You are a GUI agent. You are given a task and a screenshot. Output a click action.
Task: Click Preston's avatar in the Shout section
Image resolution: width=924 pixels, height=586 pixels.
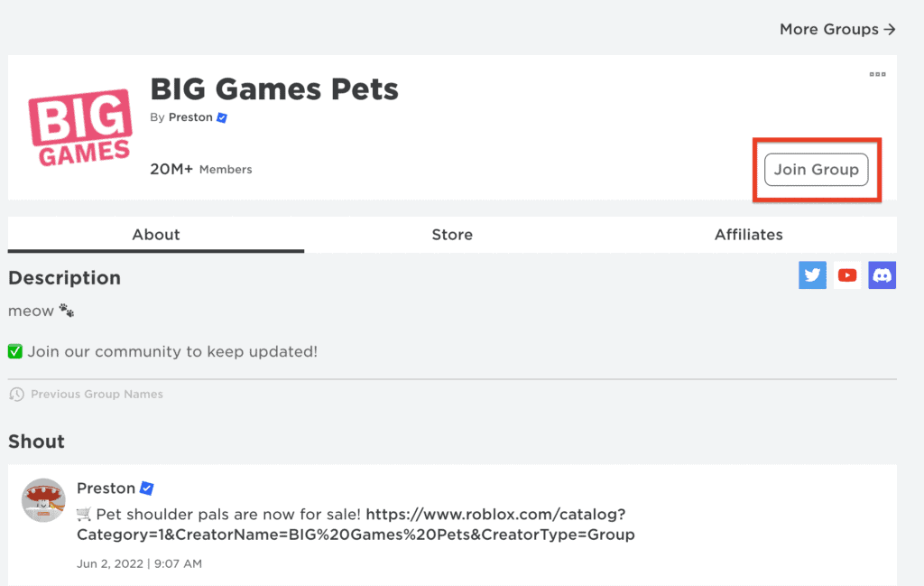pos(43,500)
